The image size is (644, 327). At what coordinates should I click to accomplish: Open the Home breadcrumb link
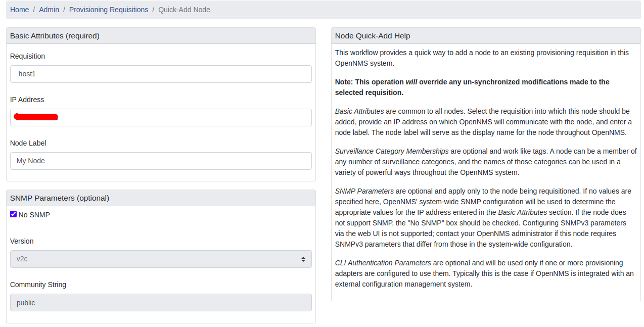(19, 10)
